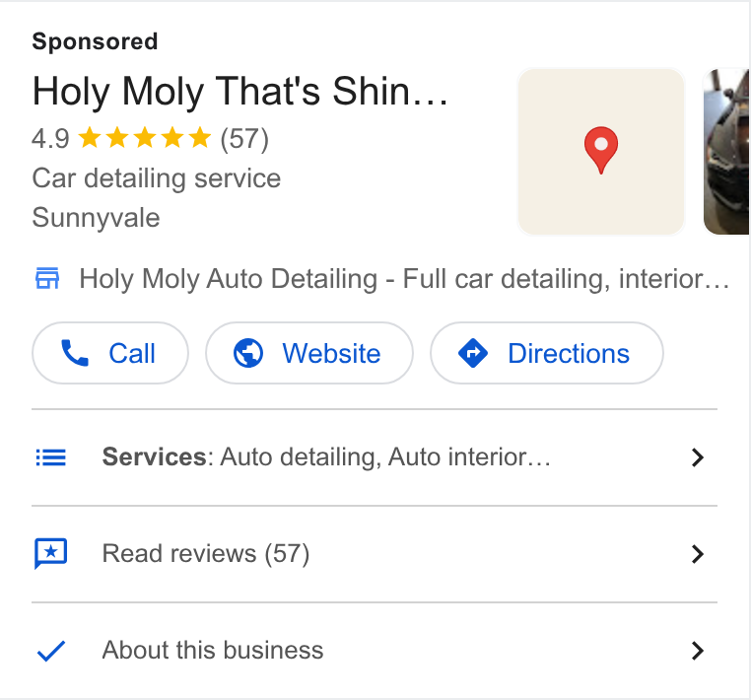Image resolution: width=751 pixels, height=700 pixels.
Task: Select Read reviews (57) text
Action: 206,554
